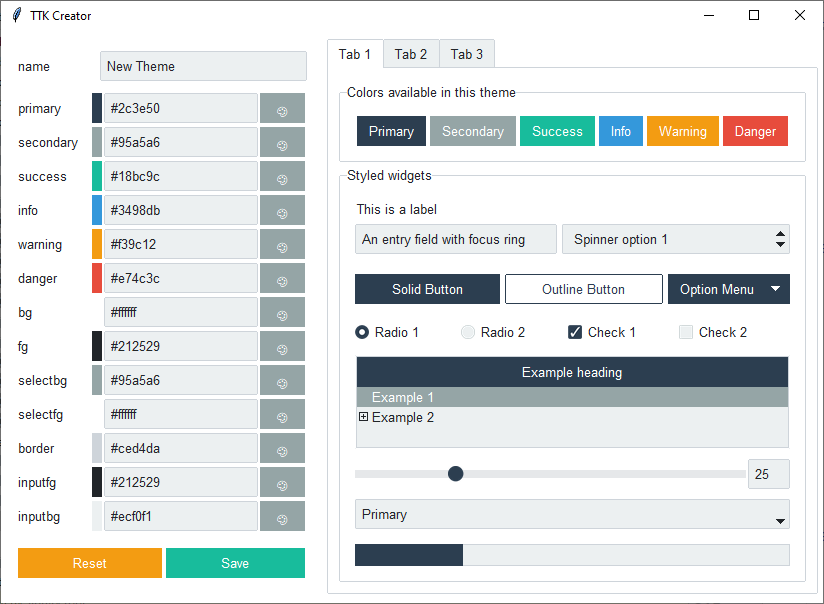Focus the theme name input field
Viewport: 824px width, 604px height.
[203, 66]
